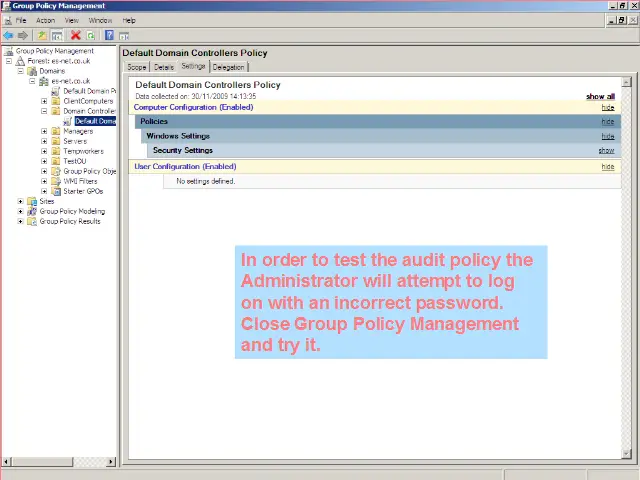Image resolution: width=640 pixels, height=480 pixels.
Task: Click the Up One Level folder icon
Action: coord(42,36)
